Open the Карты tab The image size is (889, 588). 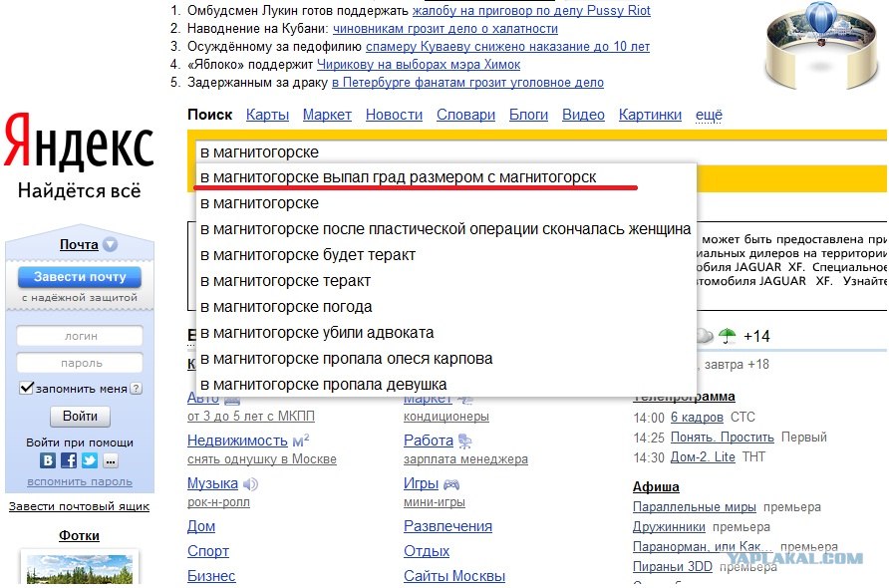pyautogui.click(x=268, y=115)
